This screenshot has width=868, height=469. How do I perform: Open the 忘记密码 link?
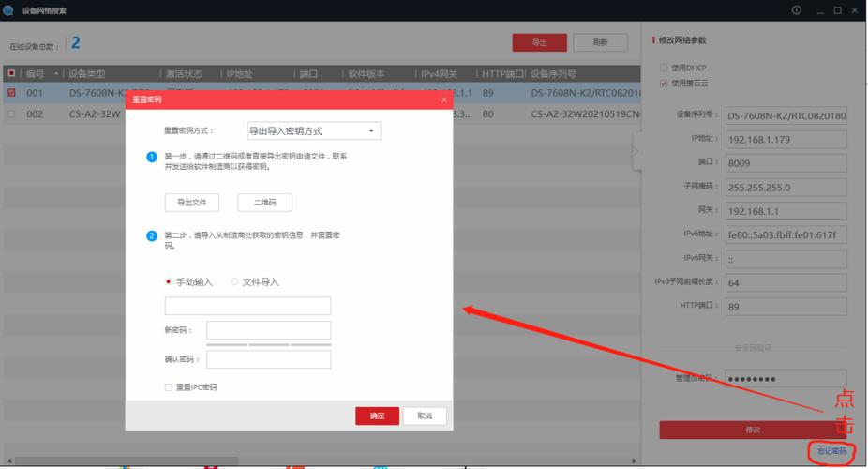[x=832, y=451]
